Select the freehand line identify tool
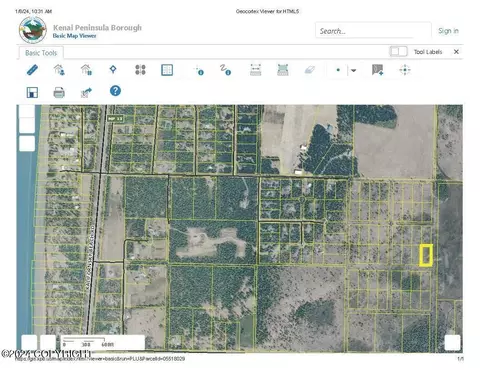Screen dimensions: 480x370 tap(225, 70)
